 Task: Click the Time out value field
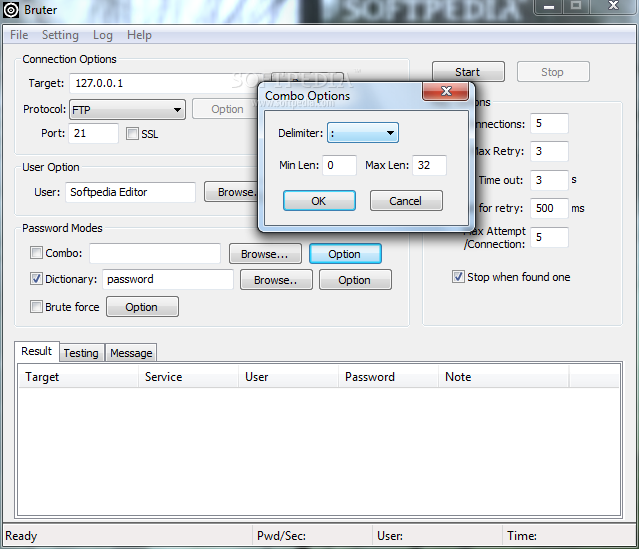coord(549,180)
